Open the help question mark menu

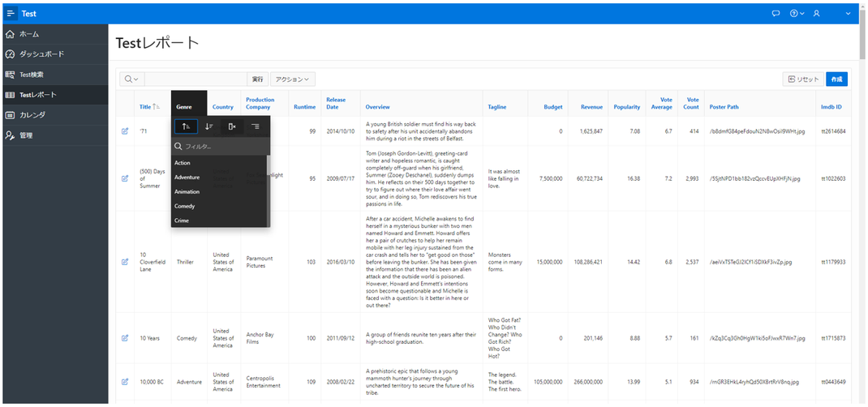click(797, 13)
